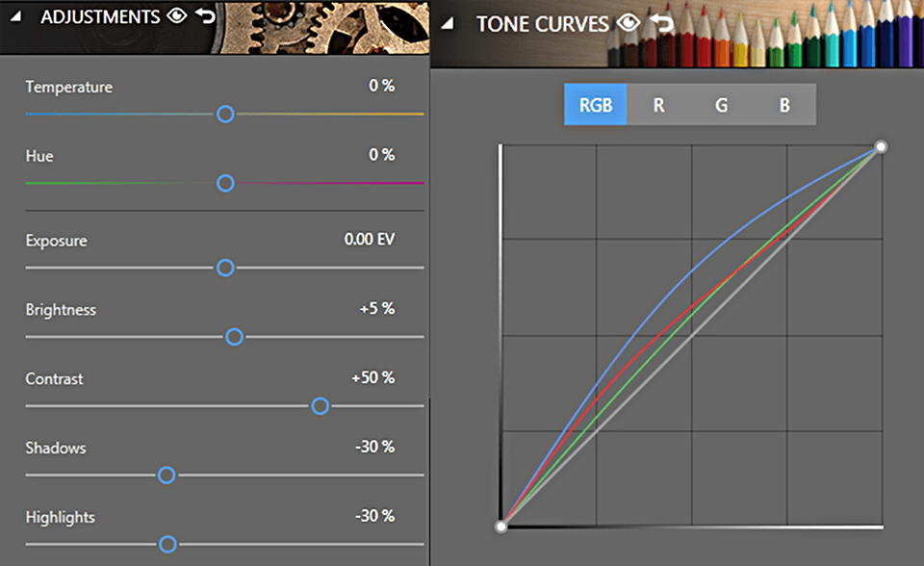The height and width of the screenshot is (566, 924).
Task: Toggle Adjustments panel visibility eye
Action: click(175, 16)
